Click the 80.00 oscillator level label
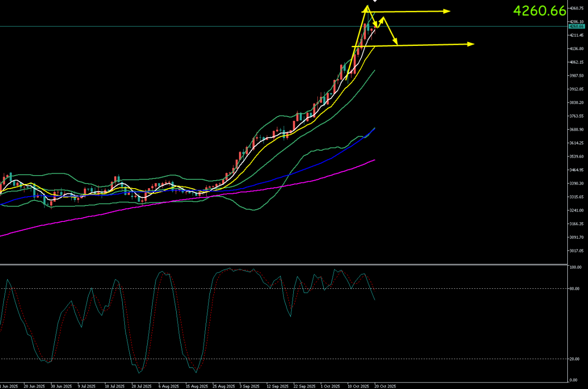 tap(575, 288)
